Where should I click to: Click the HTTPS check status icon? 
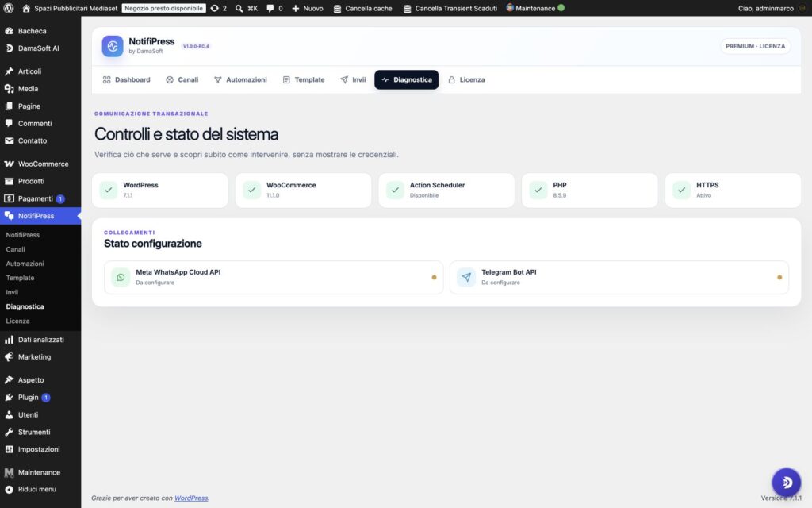click(x=681, y=190)
